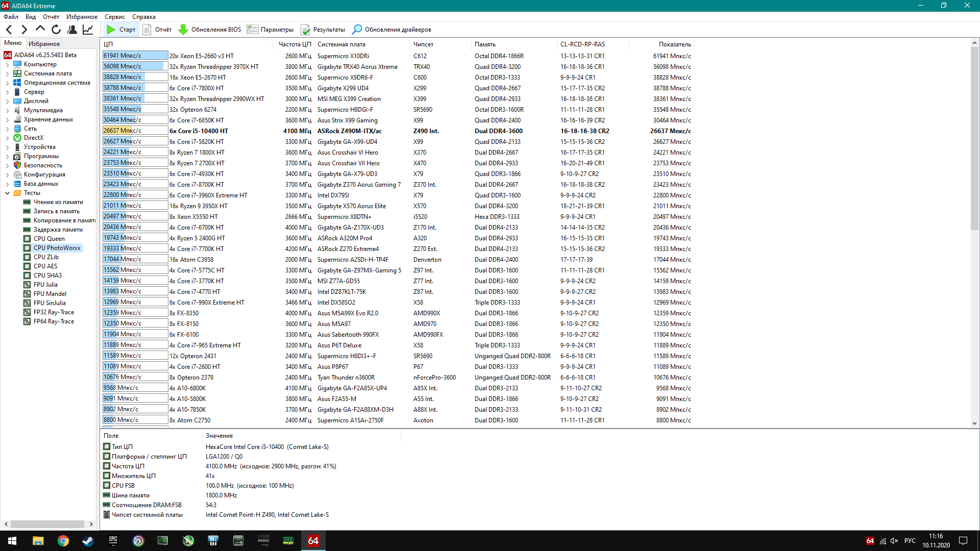Click the driver updates magnifier icon
The width and height of the screenshot is (980, 551).
[357, 30]
